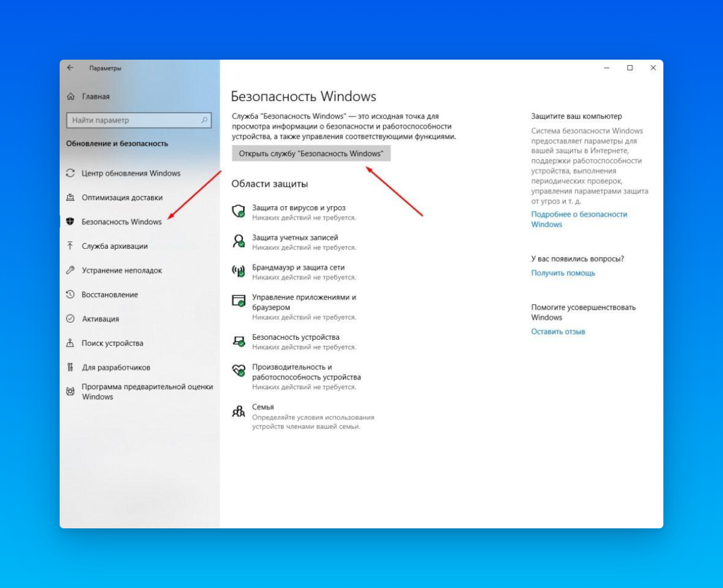
Task: Go to Устранение неполадок
Action: click(122, 271)
